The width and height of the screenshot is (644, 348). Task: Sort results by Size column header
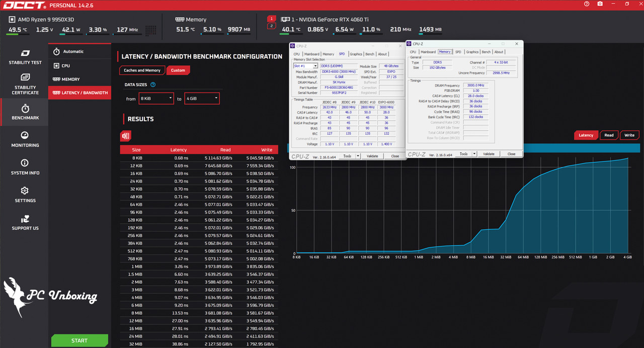[x=136, y=150]
